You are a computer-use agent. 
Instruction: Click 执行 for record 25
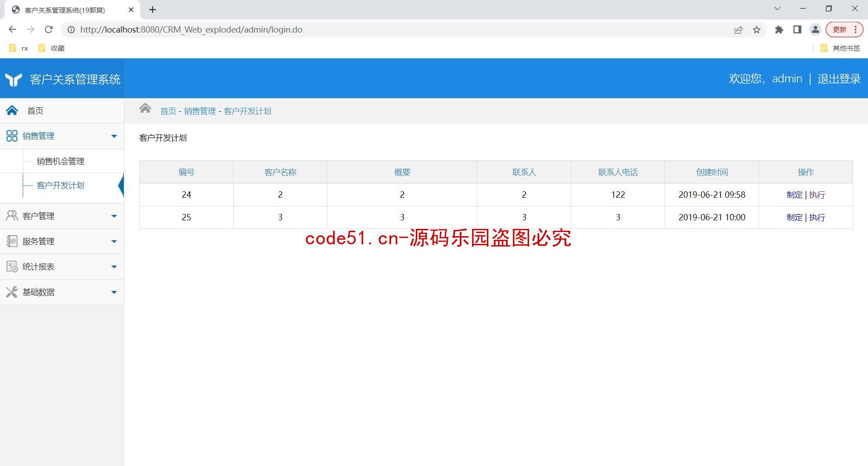[817, 217]
